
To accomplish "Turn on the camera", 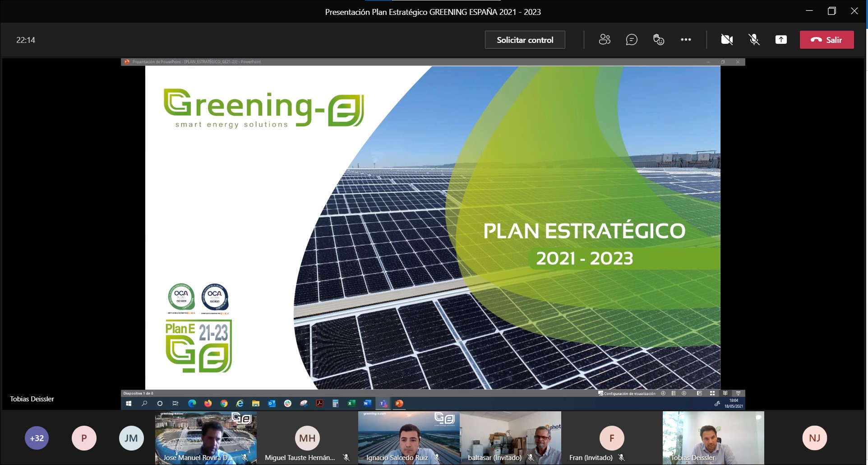I will coord(727,40).
